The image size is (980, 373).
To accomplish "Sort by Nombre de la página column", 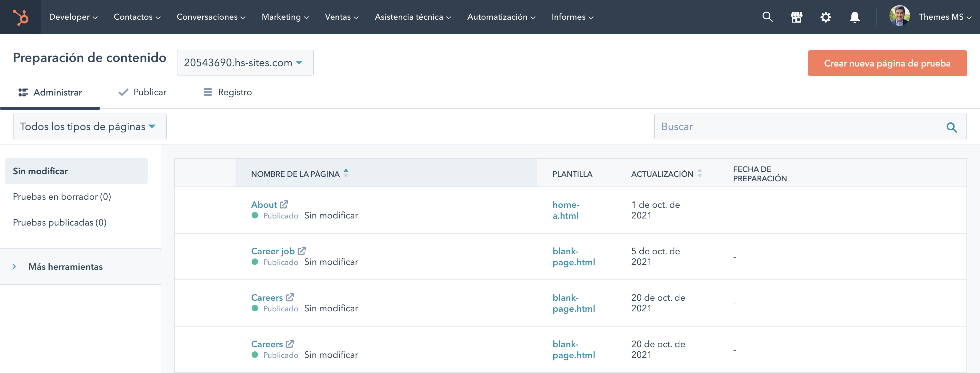I will pyautogui.click(x=295, y=174).
